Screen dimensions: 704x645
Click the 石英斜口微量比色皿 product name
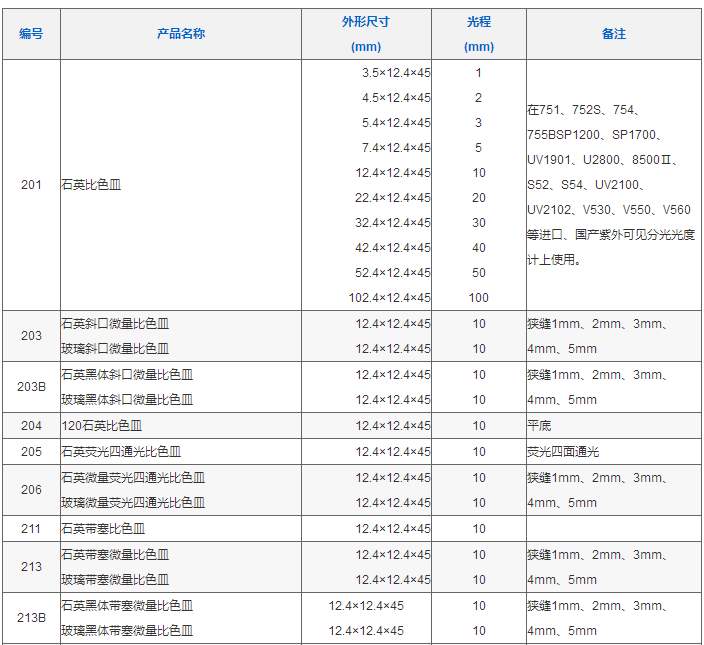115,324
